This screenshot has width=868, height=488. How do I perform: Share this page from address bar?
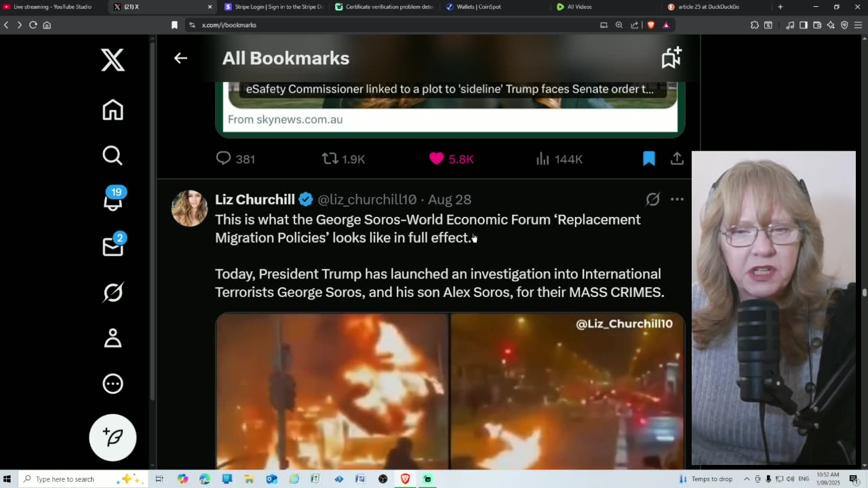click(x=635, y=25)
